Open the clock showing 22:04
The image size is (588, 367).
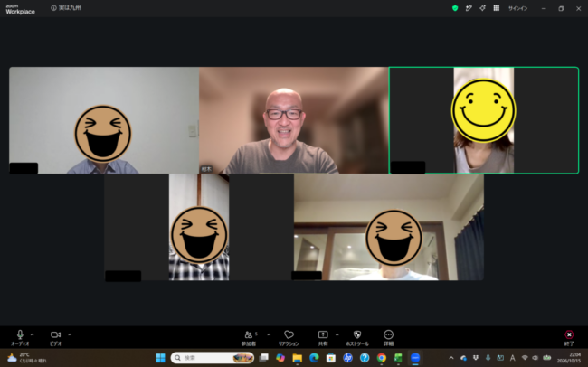568,358
